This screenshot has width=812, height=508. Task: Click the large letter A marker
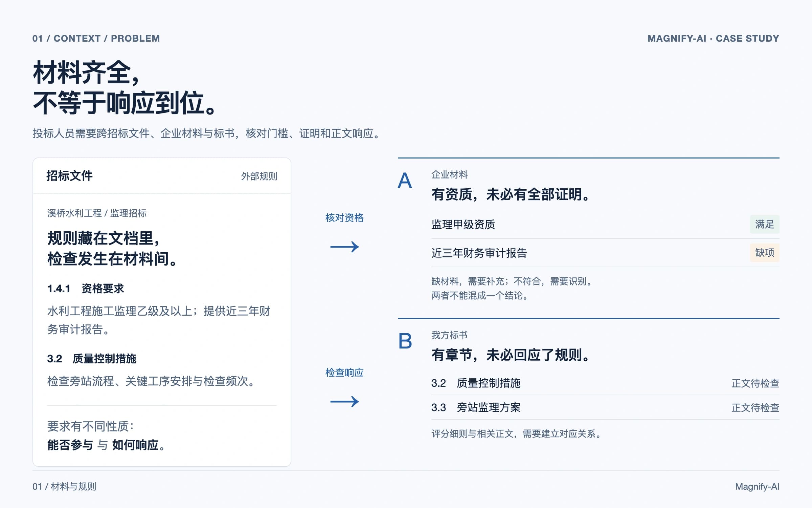pyautogui.click(x=405, y=181)
